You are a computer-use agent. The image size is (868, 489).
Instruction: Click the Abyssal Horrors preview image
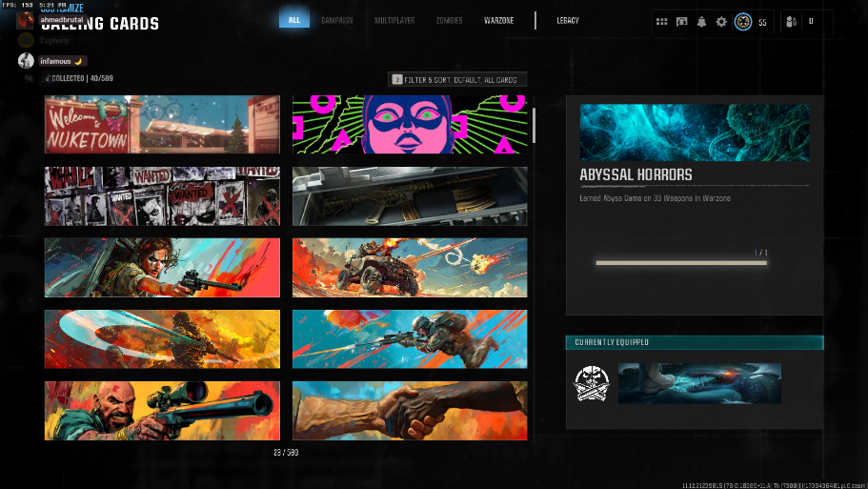click(695, 132)
